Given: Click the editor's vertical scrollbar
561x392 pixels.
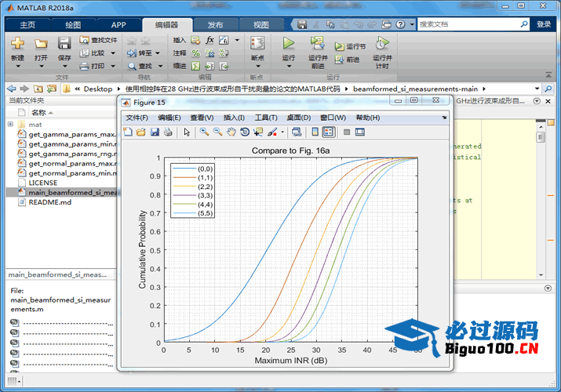Looking at the screenshot, I should tap(541, 196).
